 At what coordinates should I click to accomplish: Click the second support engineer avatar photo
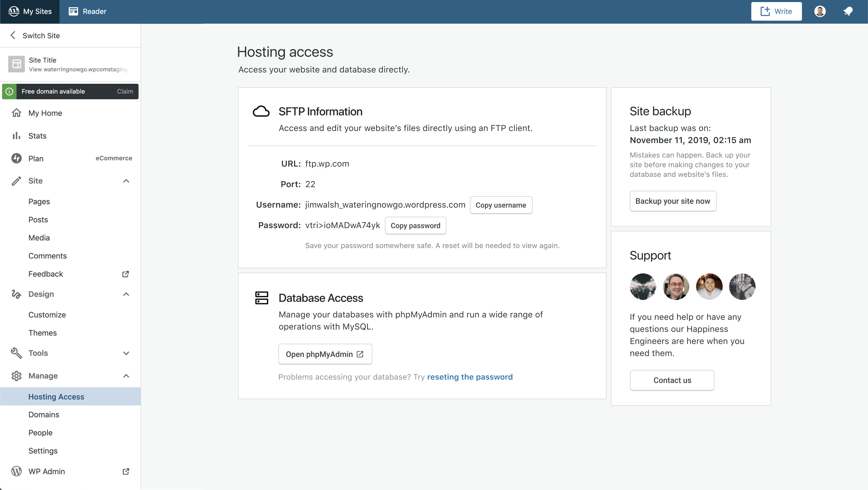click(676, 286)
